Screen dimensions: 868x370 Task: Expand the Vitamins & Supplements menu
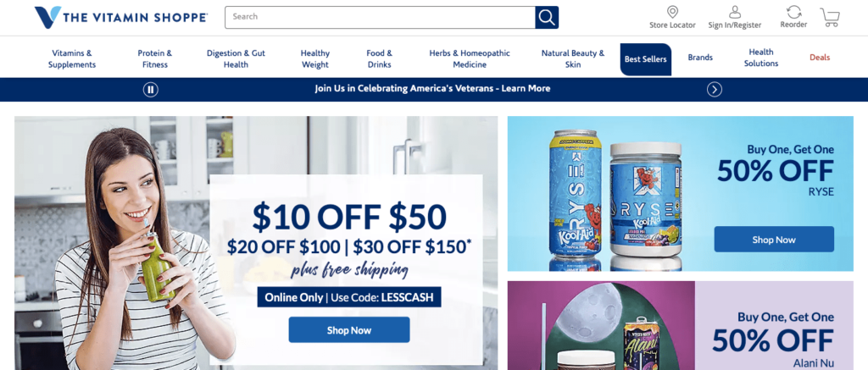point(72,58)
